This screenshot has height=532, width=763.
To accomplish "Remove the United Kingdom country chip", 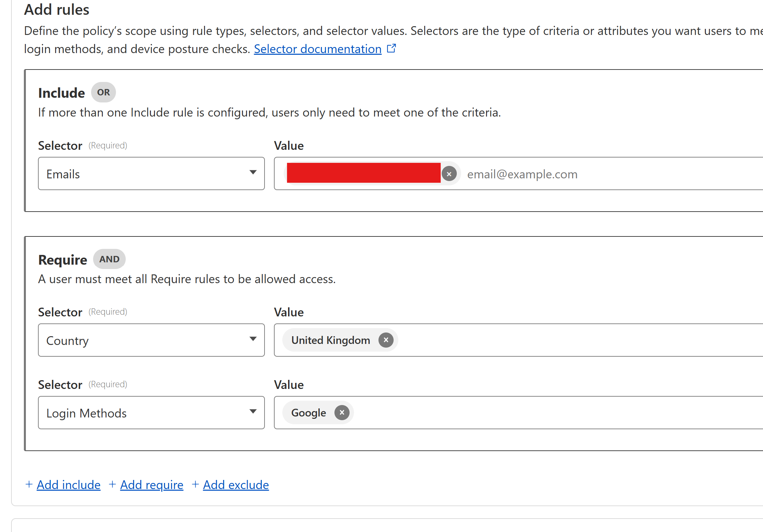I will (386, 340).
